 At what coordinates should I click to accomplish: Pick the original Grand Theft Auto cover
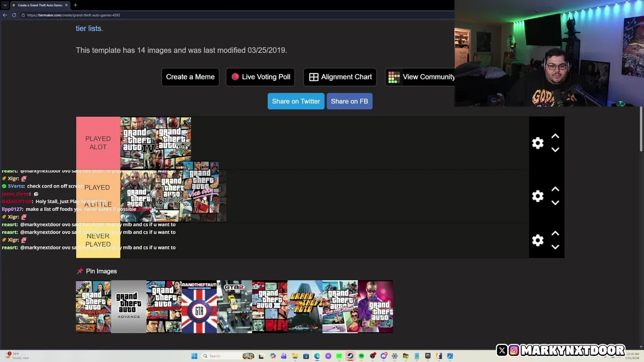pyautogui.click(x=305, y=307)
